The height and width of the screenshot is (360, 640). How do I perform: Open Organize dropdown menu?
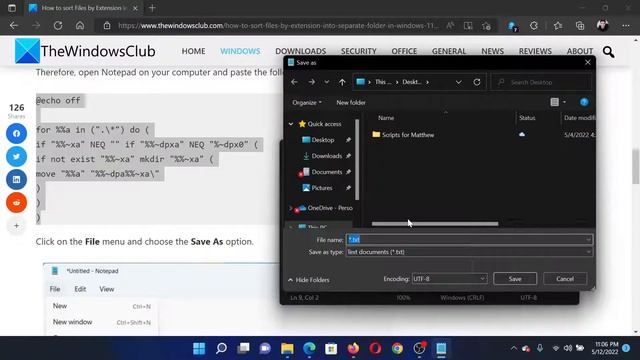pyautogui.click(x=307, y=102)
